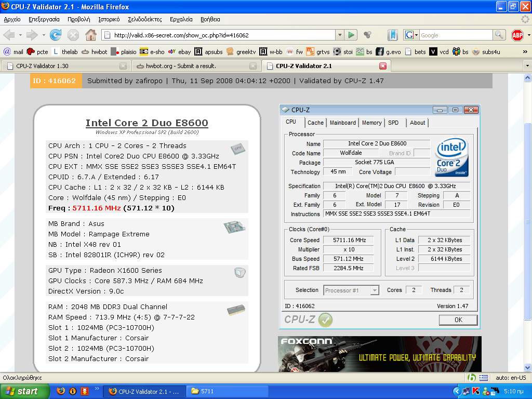The height and width of the screenshot is (399, 532).
Task: Click the Foxconn banner advertisement
Action: coord(380,354)
